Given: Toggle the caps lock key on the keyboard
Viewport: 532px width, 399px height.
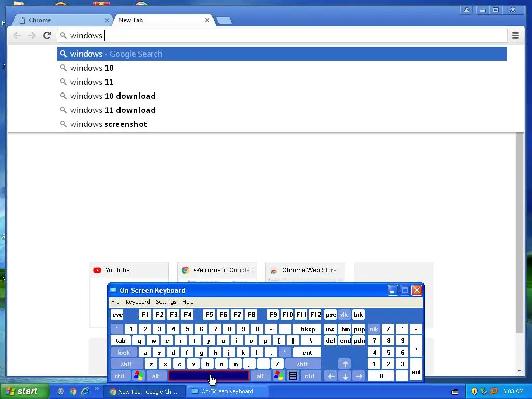Looking at the screenshot, I should tap(124, 353).
